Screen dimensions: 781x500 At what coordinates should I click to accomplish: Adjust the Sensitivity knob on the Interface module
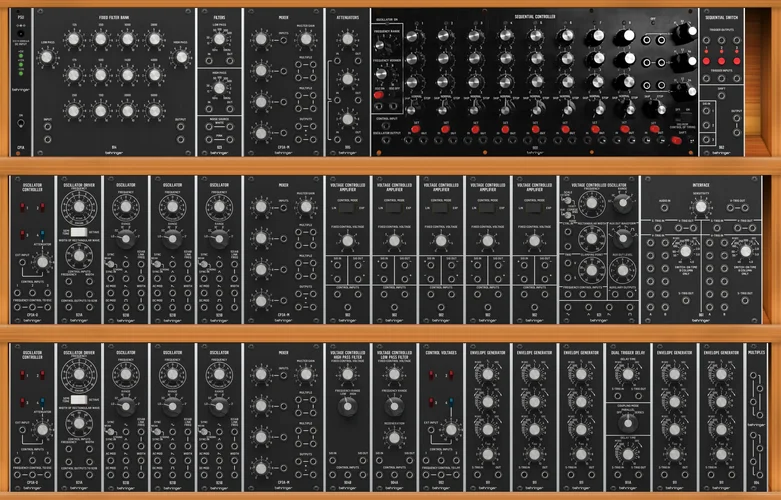point(701,207)
